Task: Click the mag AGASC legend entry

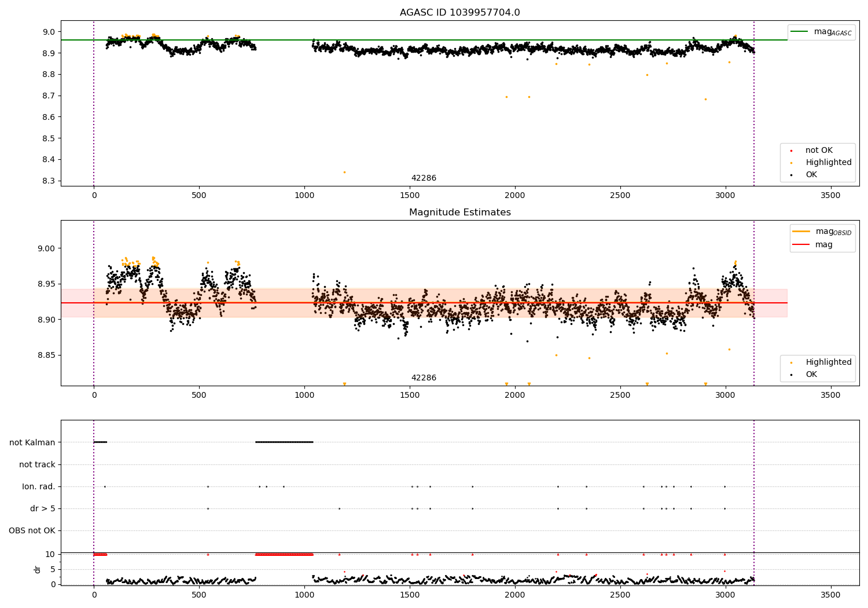Action: click(821, 32)
